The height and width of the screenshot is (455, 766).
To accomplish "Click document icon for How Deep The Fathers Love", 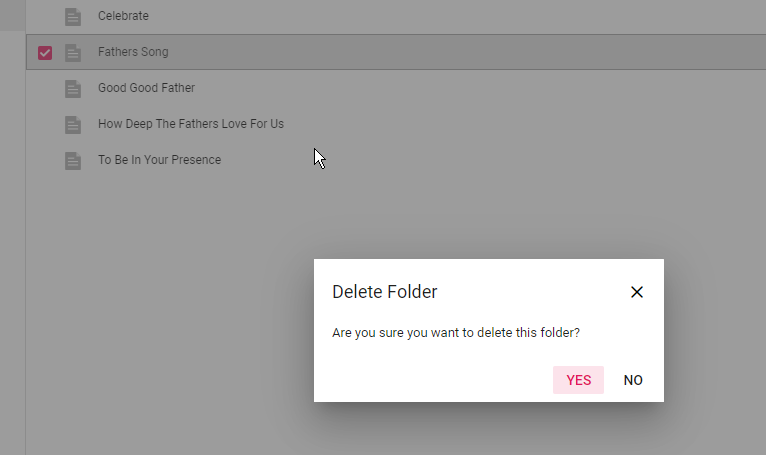I will pyautogui.click(x=73, y=125).
